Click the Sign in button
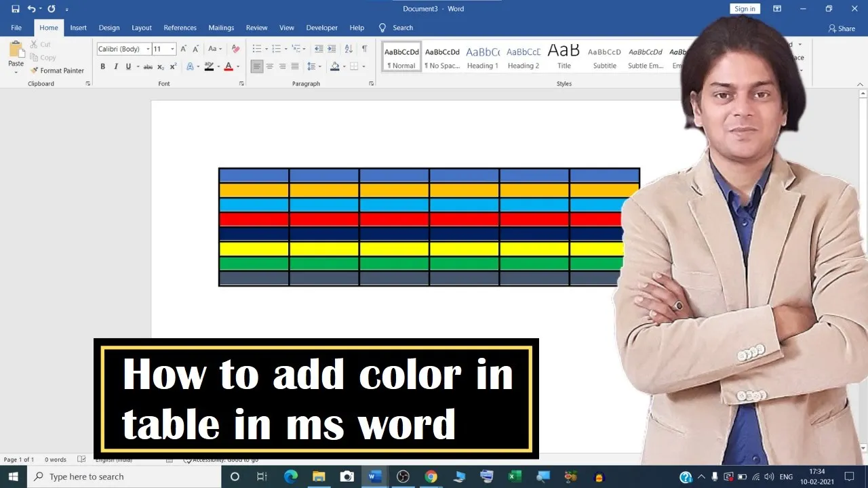This screenshot has height=488, width=868. [x=745, y=9]
